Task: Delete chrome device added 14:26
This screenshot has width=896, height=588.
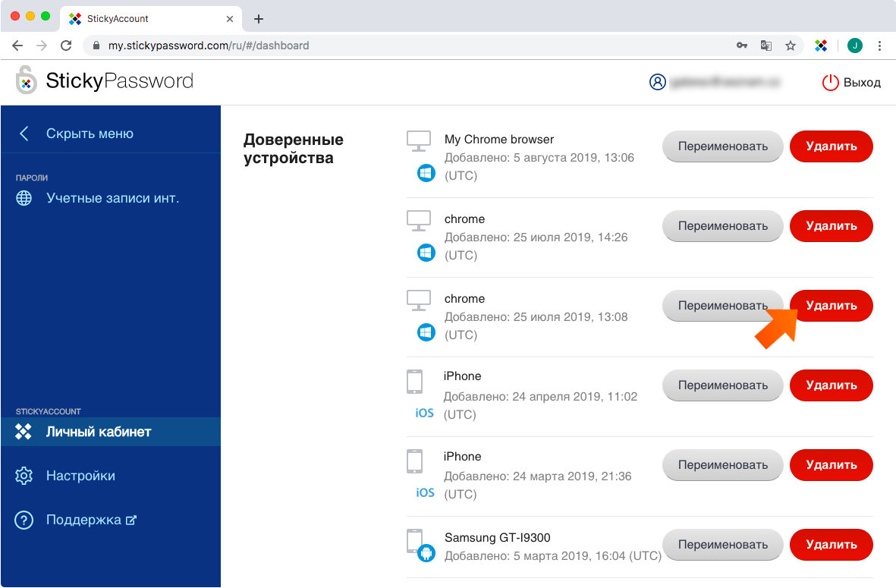Action: tap(832, 226)
